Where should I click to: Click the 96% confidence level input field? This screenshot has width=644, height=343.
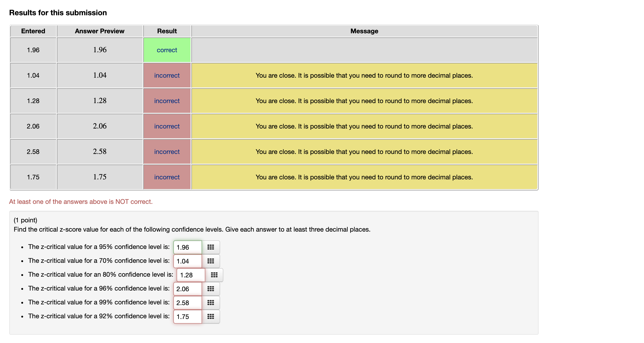point(187,289)
